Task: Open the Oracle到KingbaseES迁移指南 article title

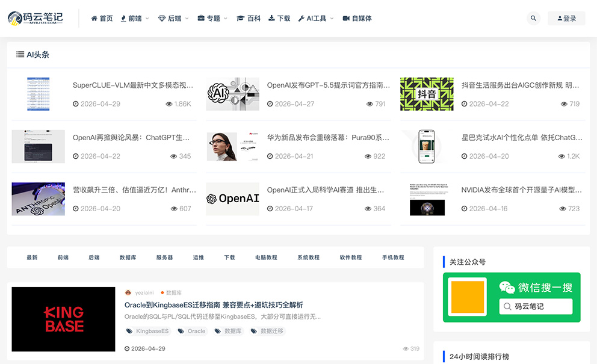Action: (214, 305)
